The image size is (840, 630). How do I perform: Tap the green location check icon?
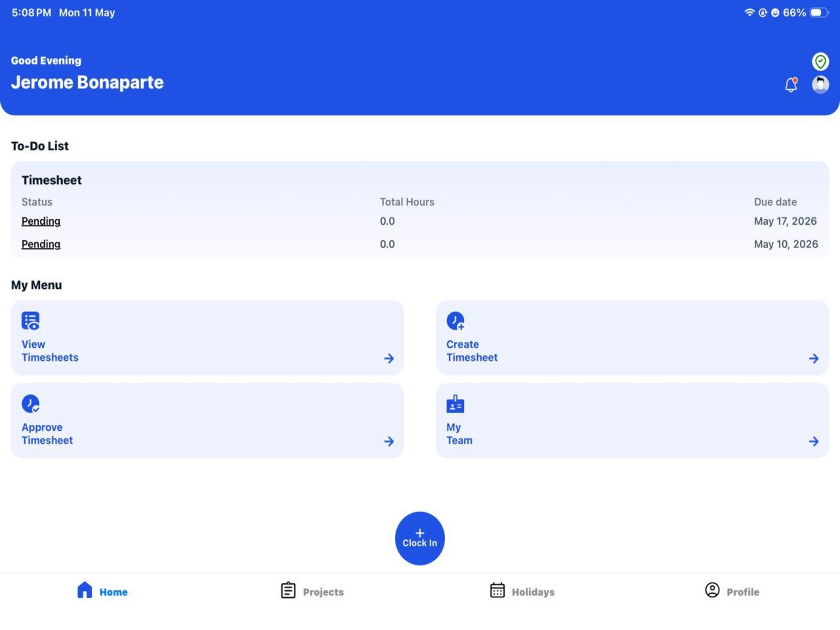click(x=820, y=62)
